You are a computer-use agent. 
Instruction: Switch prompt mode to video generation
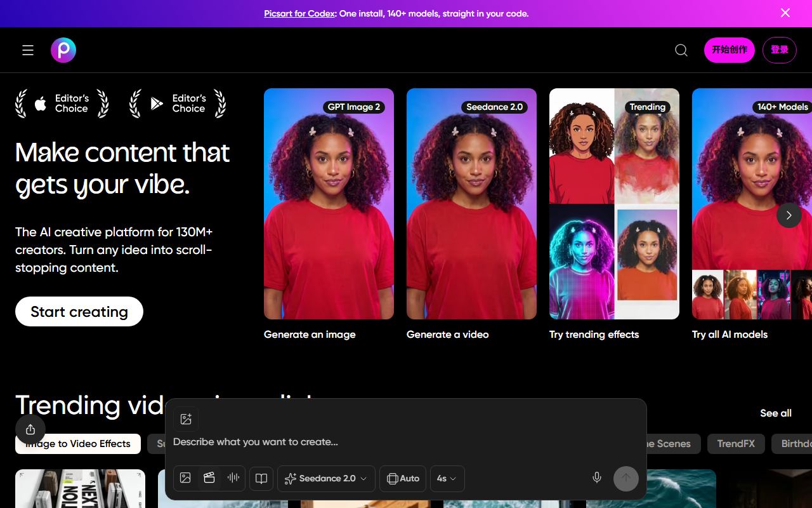[x=209, y=478]
